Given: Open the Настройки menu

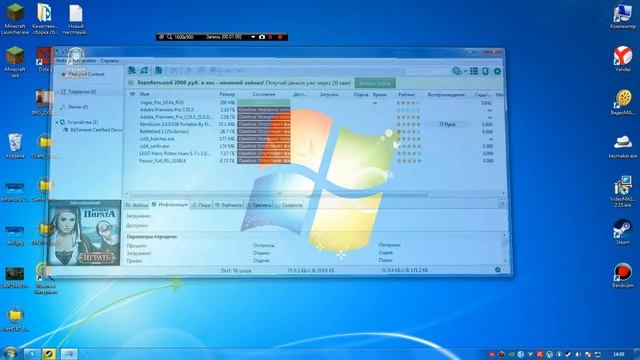Looking at the screenshot, I should pos(84,60).
